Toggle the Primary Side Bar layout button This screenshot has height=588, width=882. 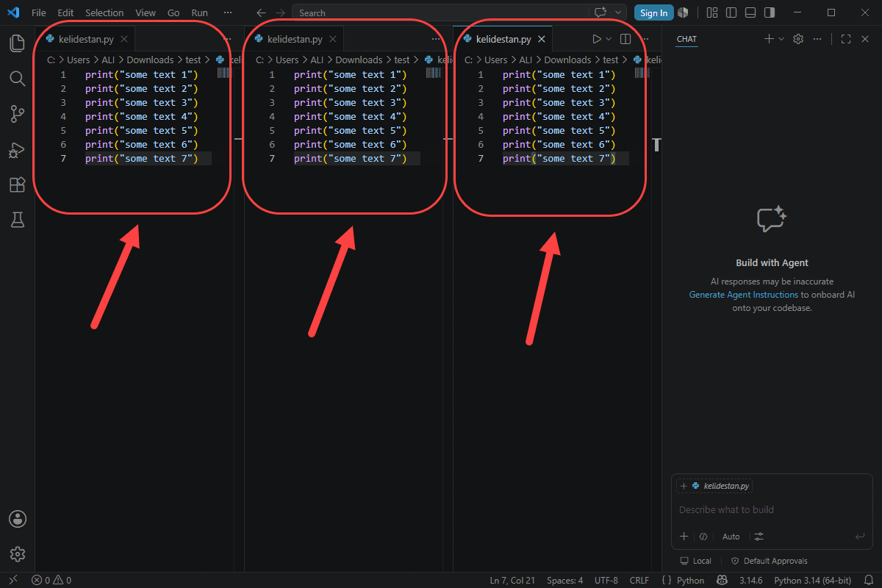coord(731,12)
